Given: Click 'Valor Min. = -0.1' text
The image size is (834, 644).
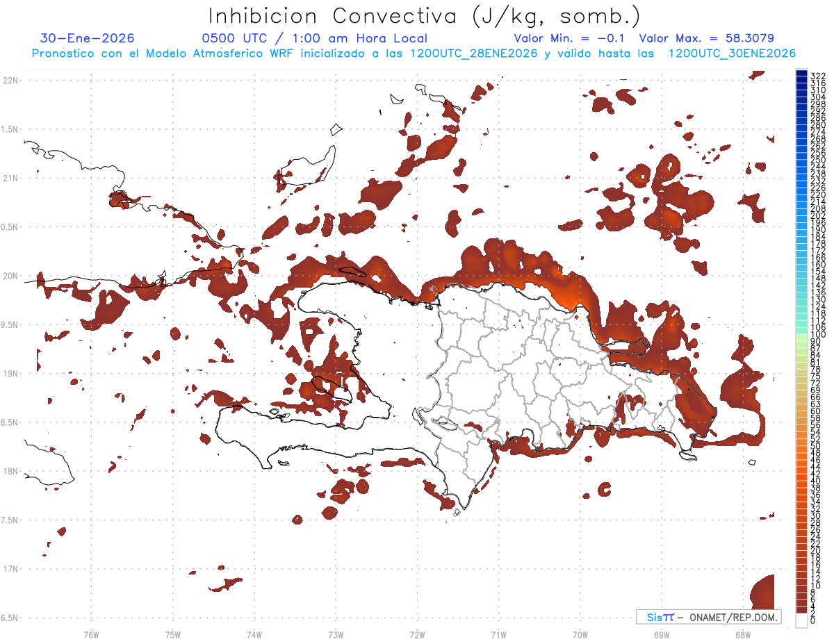Looking at the screenshot, I should click(x=571, y=38).
